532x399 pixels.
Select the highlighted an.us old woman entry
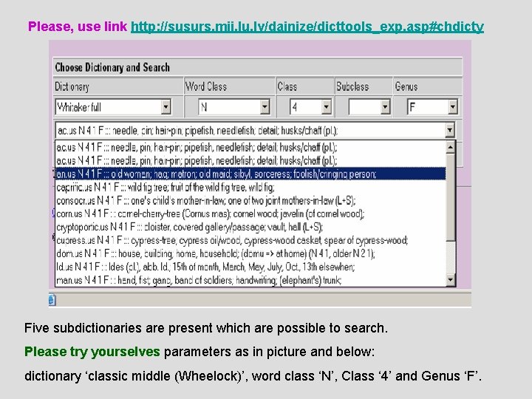[x=250, y=174]
